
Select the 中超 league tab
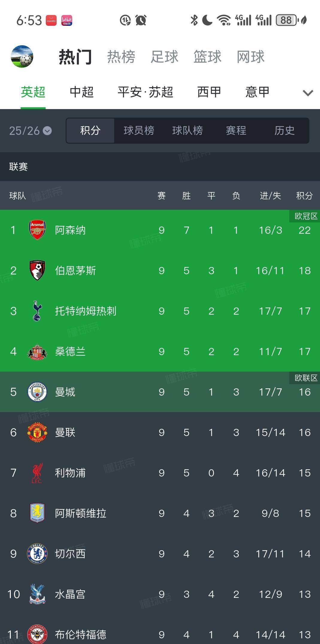tap(81, 92)
